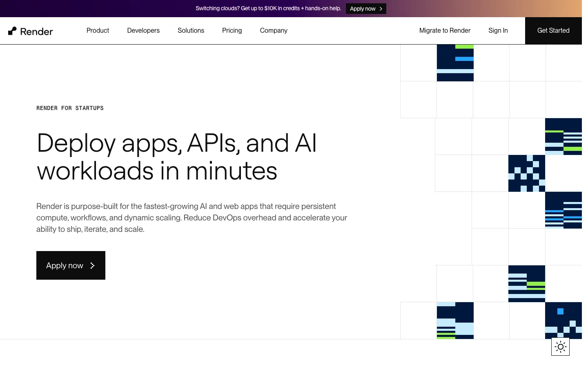
Task: Click the Get Started button
Action: coord(553,31)
